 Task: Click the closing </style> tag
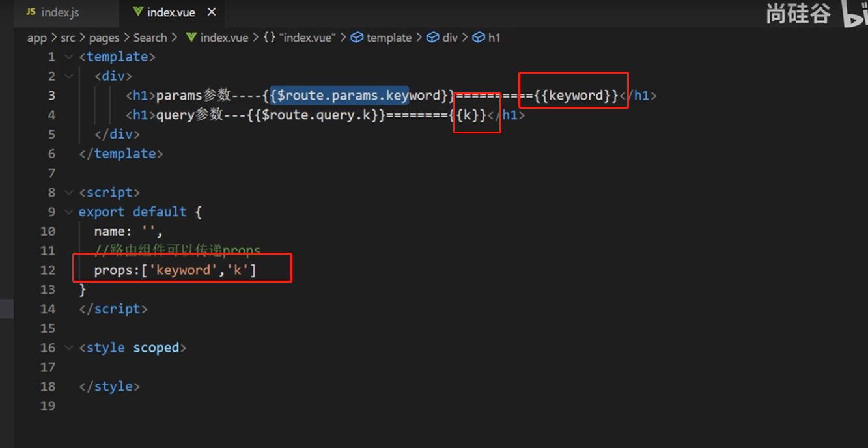(x=109, y=387)
